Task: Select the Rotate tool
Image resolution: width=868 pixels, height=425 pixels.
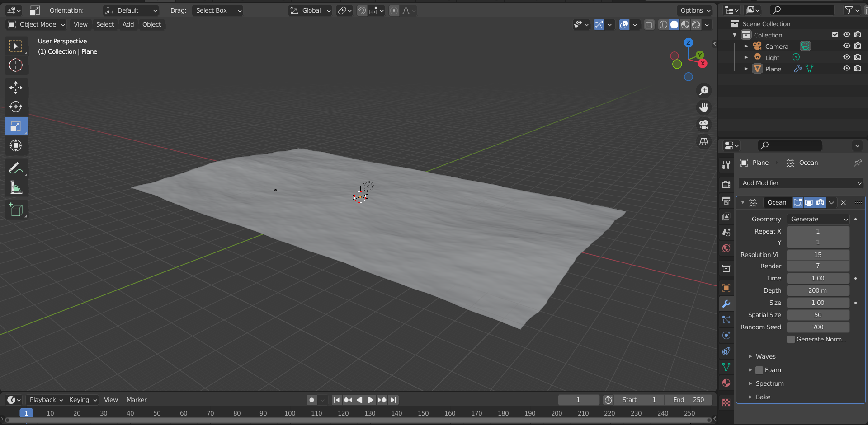Action: coord(16,107)
